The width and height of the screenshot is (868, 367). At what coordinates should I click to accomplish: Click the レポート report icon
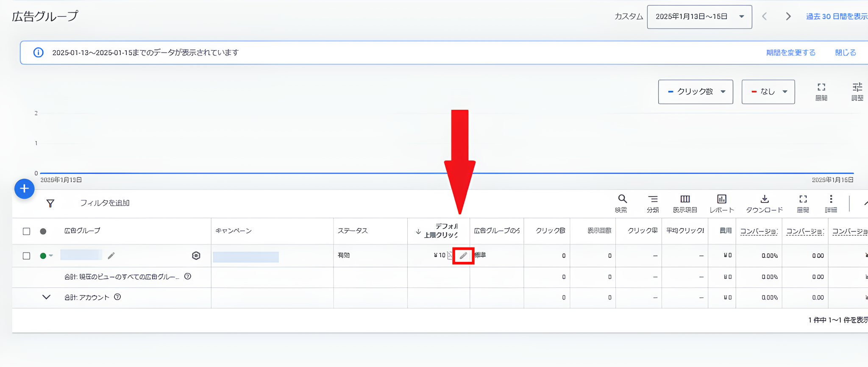(x=721, y=199)
